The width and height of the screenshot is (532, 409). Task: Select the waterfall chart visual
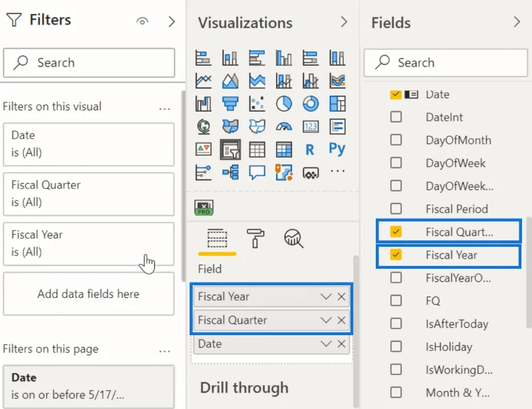click(x=203, y=104)
